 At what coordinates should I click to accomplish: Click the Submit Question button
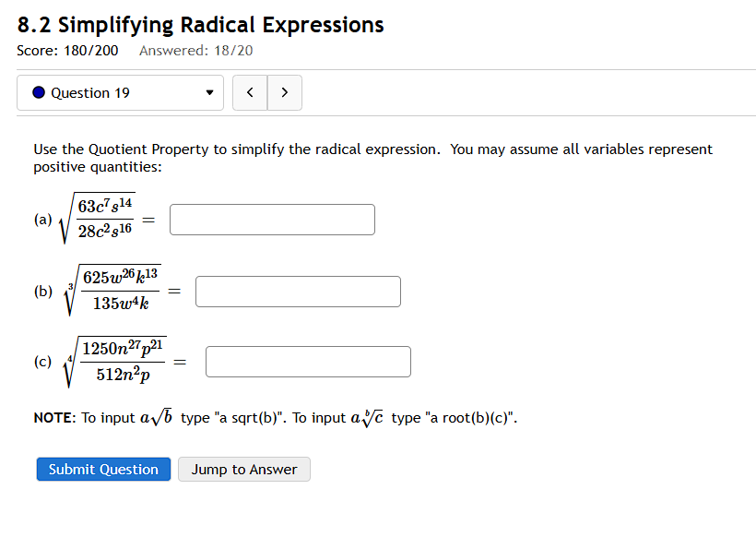point(102,469)
